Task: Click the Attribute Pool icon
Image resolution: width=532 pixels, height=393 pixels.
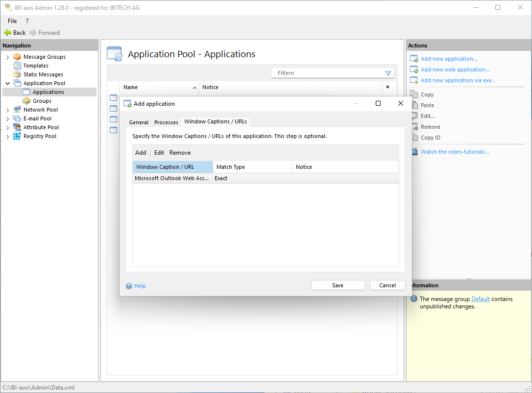Action: (18, 127)
